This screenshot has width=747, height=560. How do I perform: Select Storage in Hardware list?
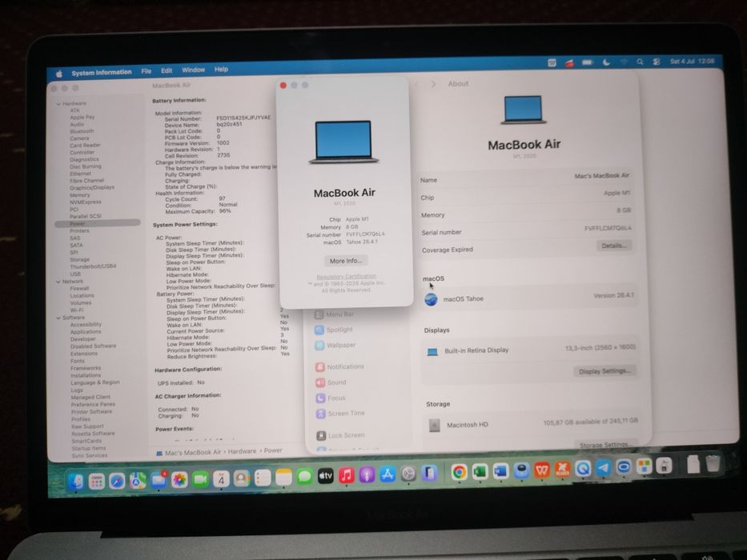[79, 259]
